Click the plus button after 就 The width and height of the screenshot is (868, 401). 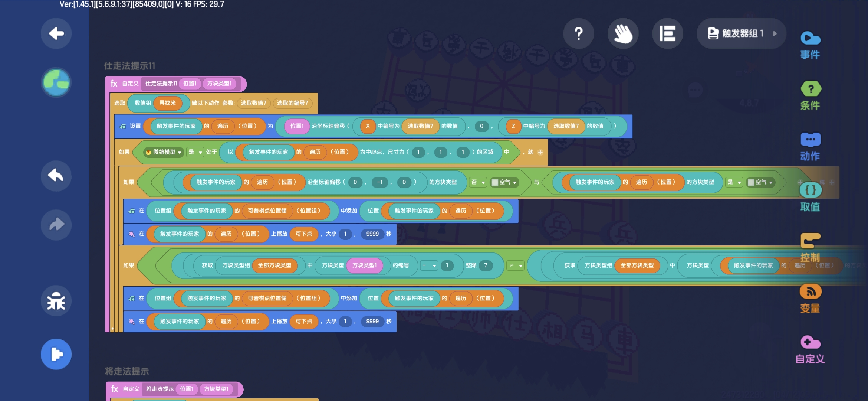coord(540,152)
